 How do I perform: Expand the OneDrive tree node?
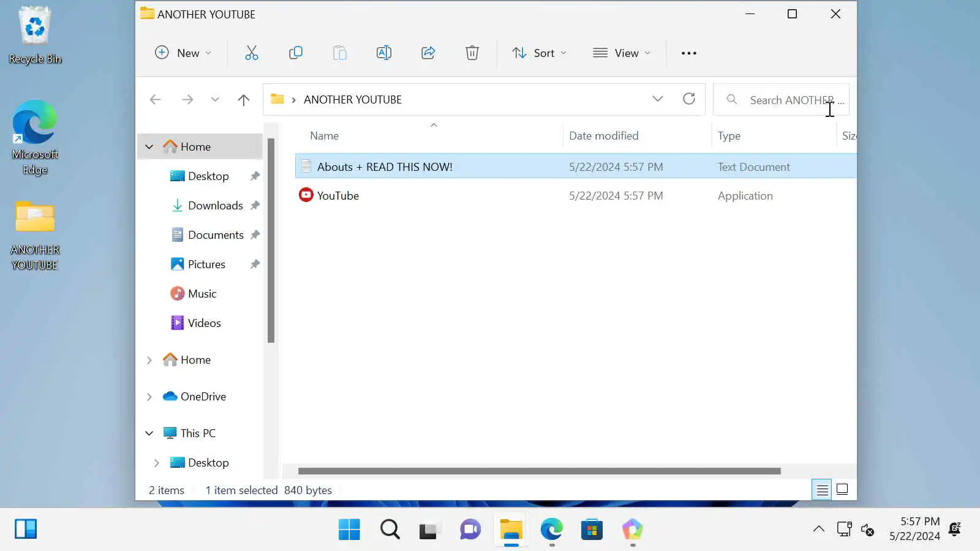point(149,397)
